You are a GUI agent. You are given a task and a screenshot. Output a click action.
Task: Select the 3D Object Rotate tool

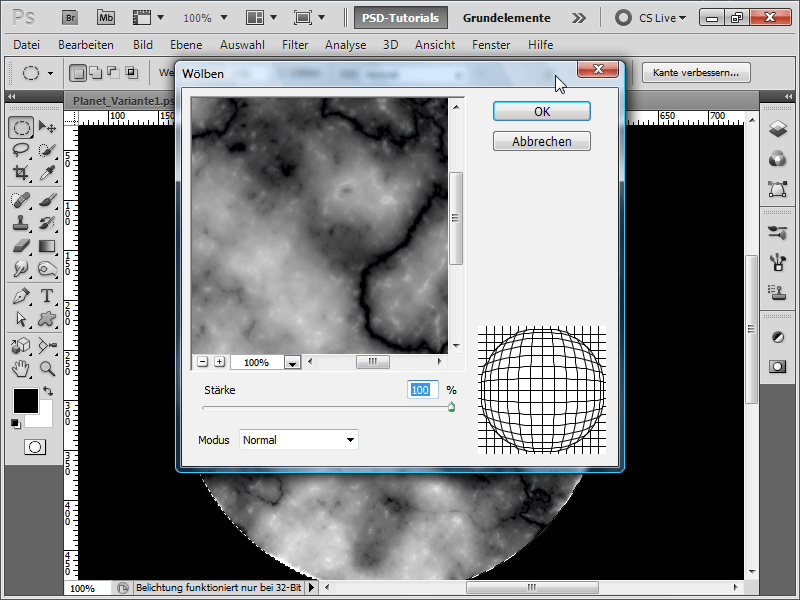21,346
